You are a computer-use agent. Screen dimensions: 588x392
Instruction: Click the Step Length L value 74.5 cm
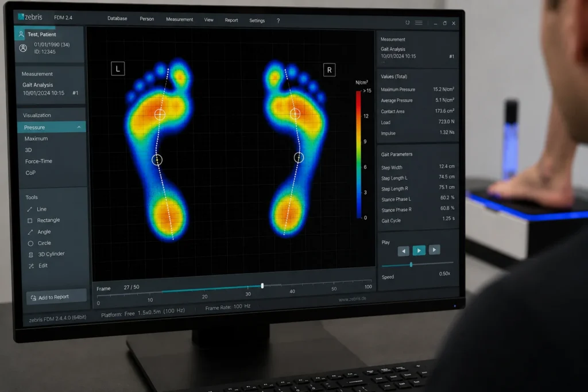click(x=447, y=177)
